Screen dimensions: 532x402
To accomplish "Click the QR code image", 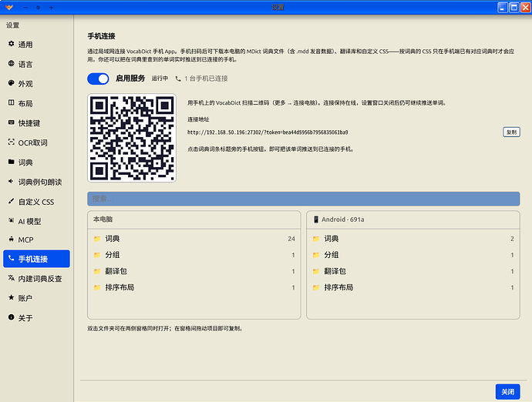I will (132, 138).
